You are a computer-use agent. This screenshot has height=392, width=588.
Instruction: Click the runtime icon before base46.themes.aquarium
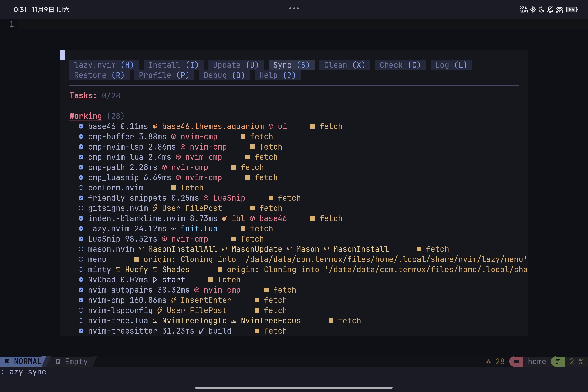click(x=155, y=127)
